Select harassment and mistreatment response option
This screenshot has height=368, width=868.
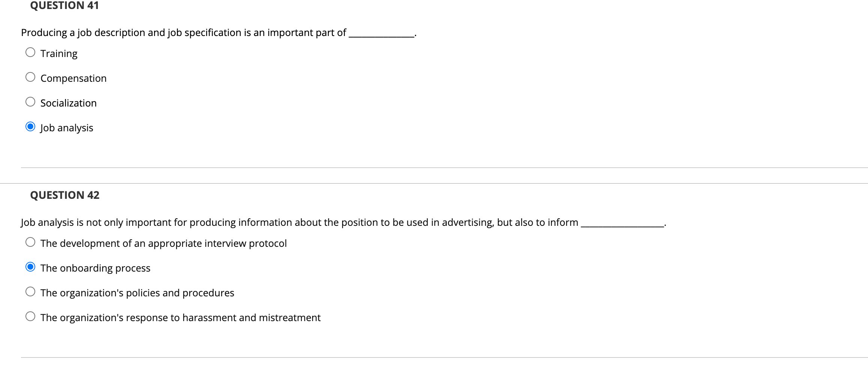(x=30, y=316)
